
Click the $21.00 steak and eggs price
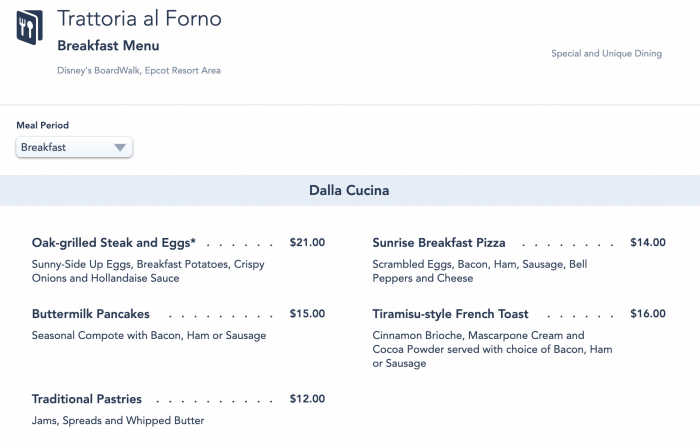[x=307, y=243]
